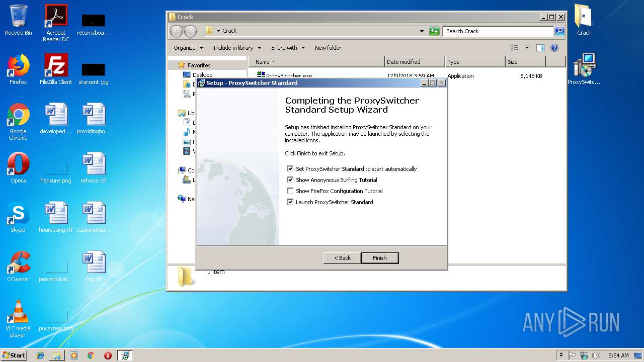Select reforce.rtf file on the desktop

click(x=94, y=168)
